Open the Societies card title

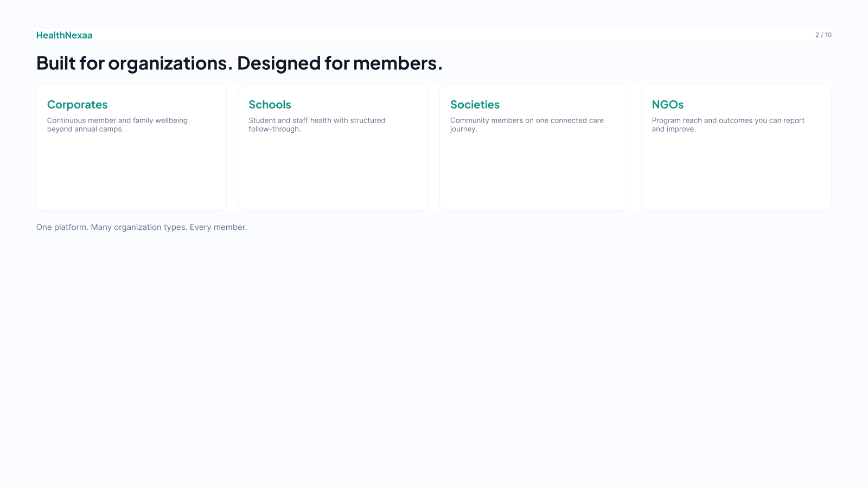click(475, 105)
